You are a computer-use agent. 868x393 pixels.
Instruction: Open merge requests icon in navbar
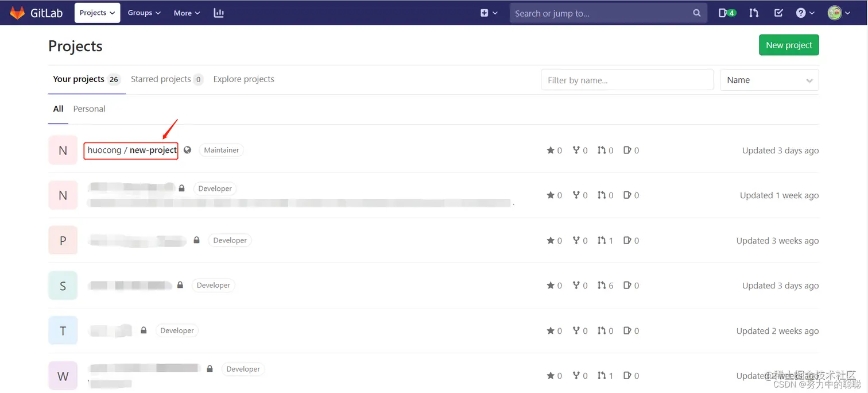(754, 13)
